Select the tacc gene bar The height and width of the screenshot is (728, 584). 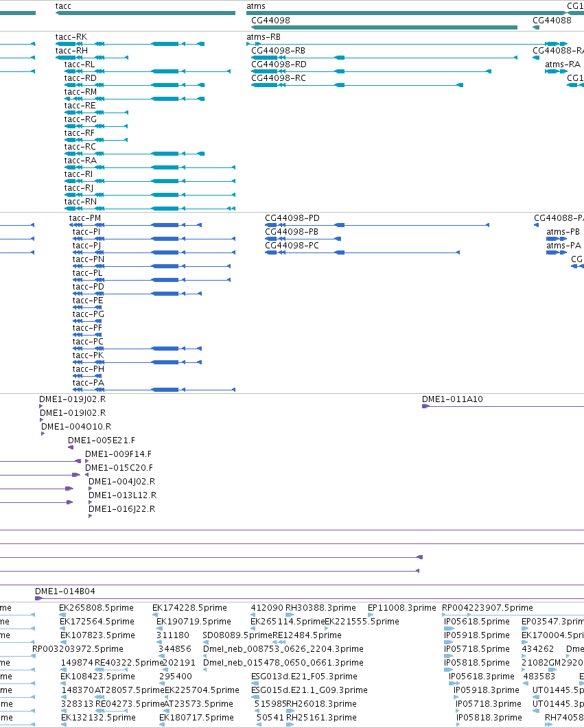pos(145,13)
